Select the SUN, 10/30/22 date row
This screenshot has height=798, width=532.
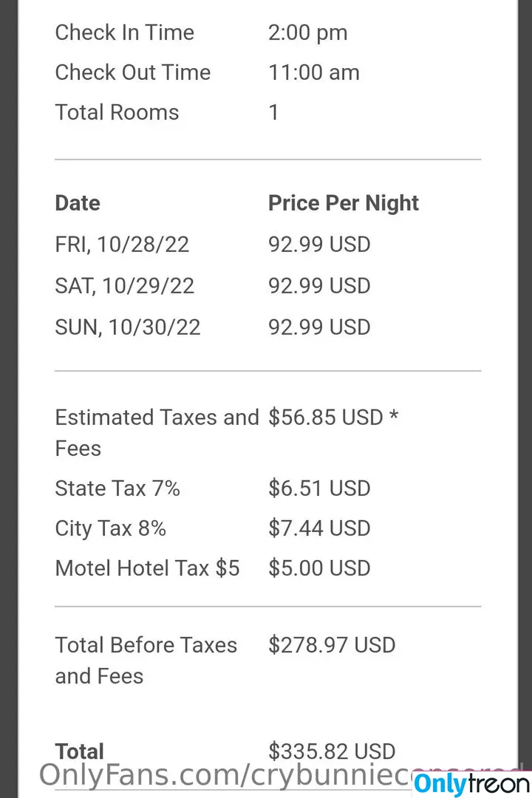pos(267,327)
